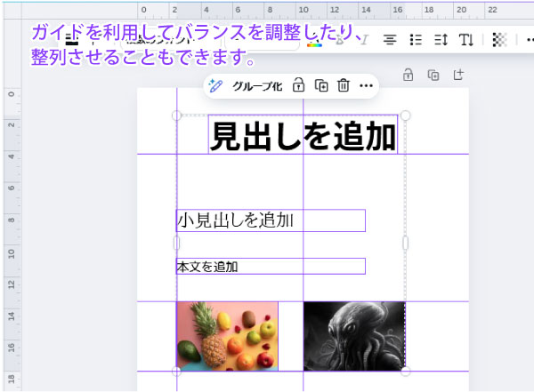This screenshot has height=392, width=534.
Task: Open the floating toolbar more menu
Action: 366,85
